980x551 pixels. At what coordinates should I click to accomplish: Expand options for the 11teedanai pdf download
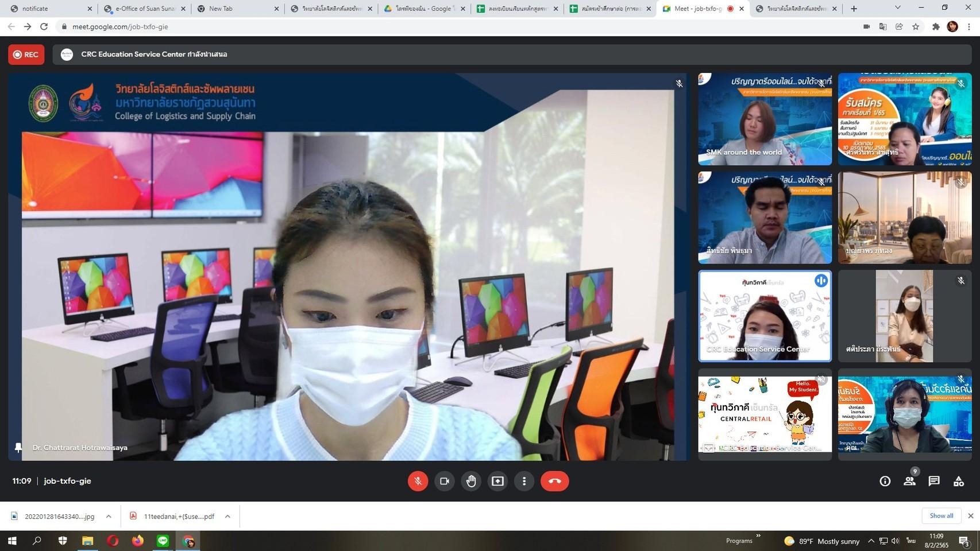[x=227, y=517]
